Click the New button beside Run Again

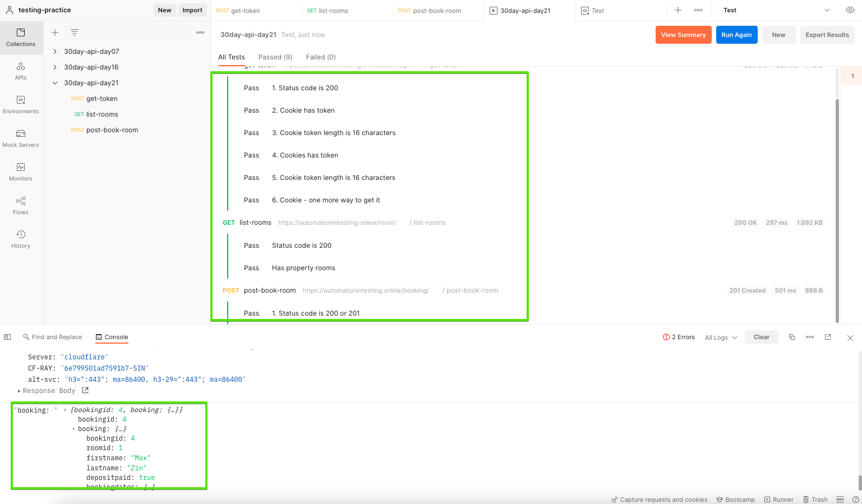point(778,35)
